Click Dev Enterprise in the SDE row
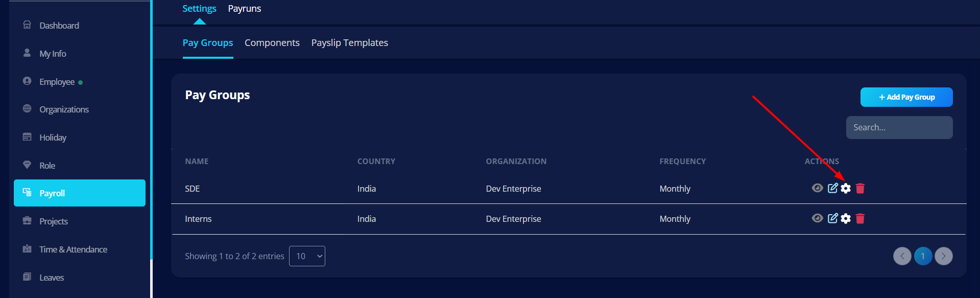This screenshot has height=298, width=980. pos(514,189)
